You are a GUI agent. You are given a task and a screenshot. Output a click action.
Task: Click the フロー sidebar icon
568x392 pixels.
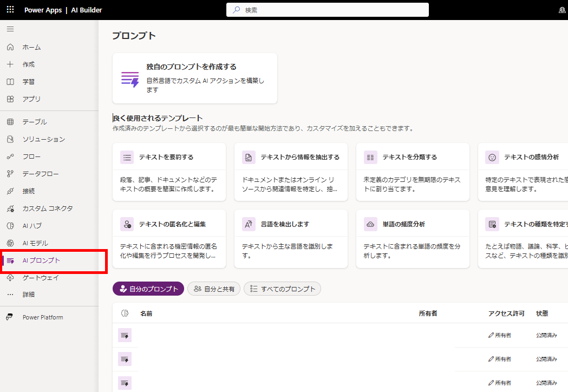10,156
